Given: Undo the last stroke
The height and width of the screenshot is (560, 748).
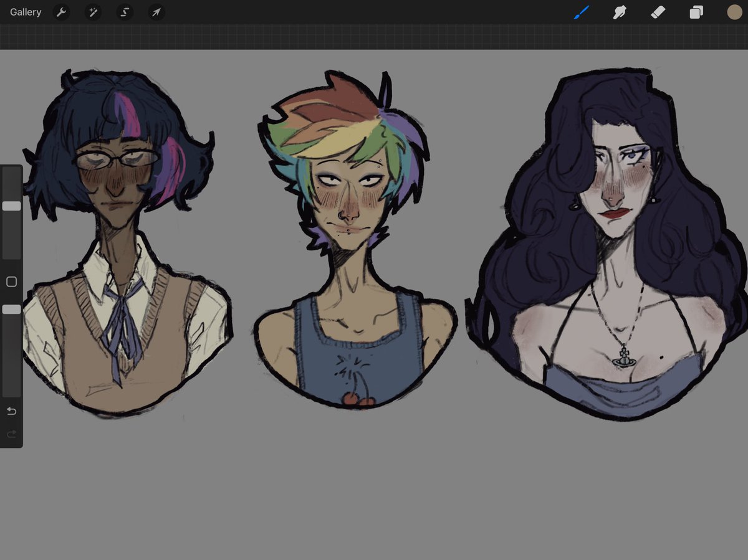Looking at the screenshot, I should pos(11,411).
